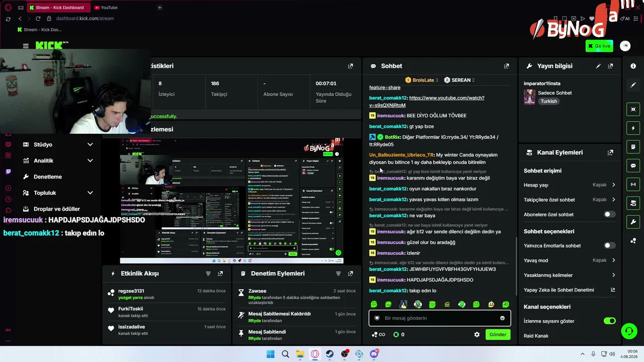Click the green support headset button
Screen dimensions: 644x362
(629, 331)
